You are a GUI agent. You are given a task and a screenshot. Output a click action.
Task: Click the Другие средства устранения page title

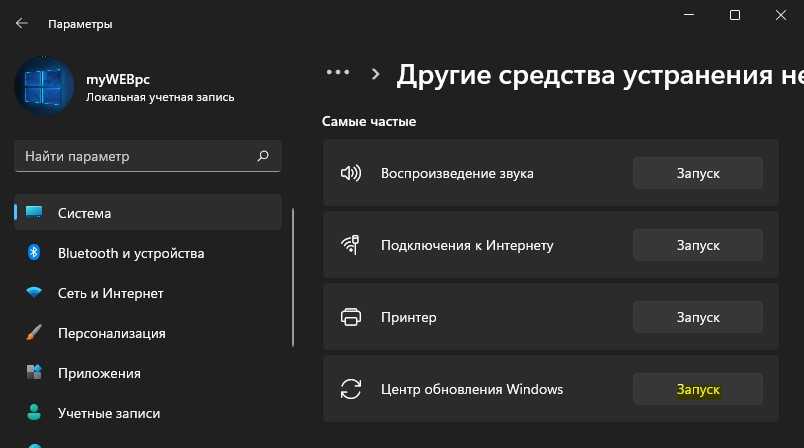(600, 75)
